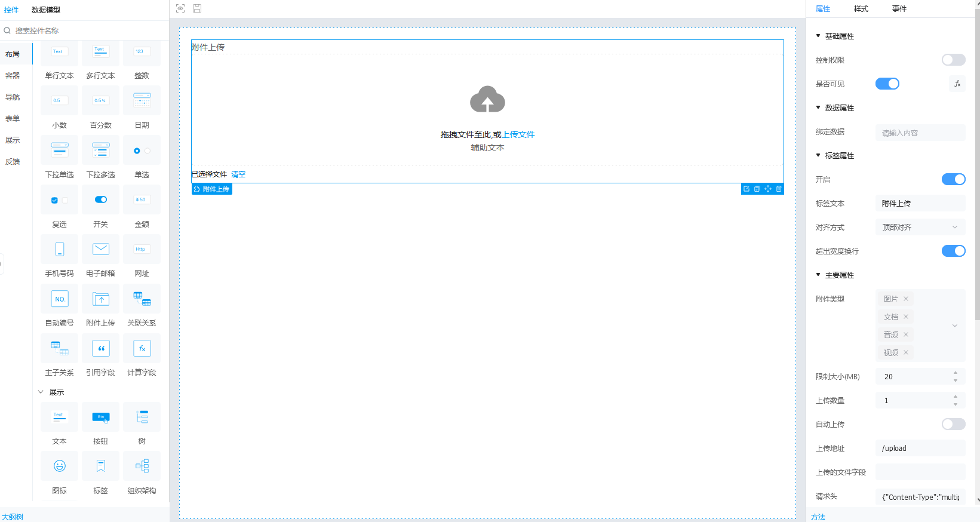Viewport: 980px width, 522px height.
Task: Collapse the 基础属性 section
Action: coord(818,36)
